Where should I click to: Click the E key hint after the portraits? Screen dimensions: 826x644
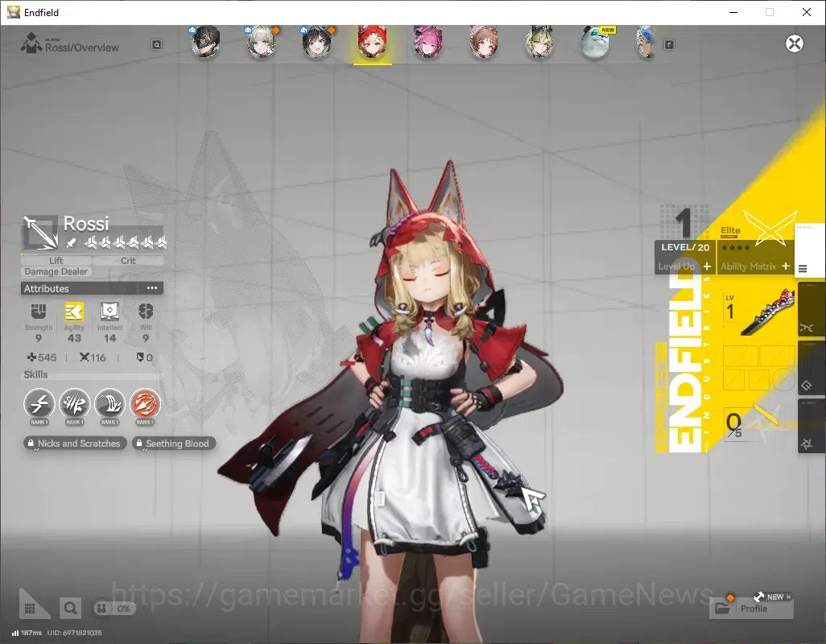pyautogui.click(x=669, y=45)
